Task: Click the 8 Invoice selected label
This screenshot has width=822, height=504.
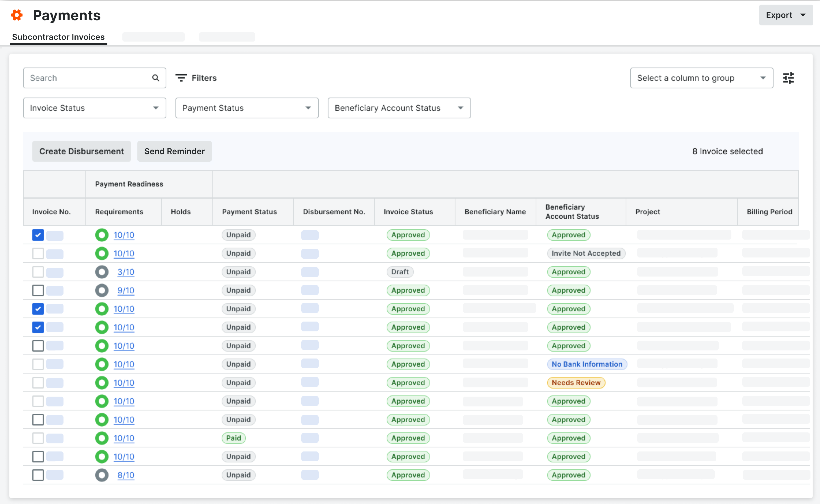Action: (728, 152)
